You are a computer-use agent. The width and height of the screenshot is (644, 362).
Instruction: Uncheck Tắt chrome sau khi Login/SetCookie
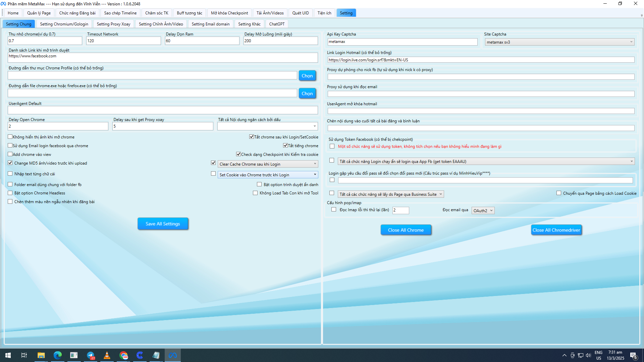click(x=252, y=137)
